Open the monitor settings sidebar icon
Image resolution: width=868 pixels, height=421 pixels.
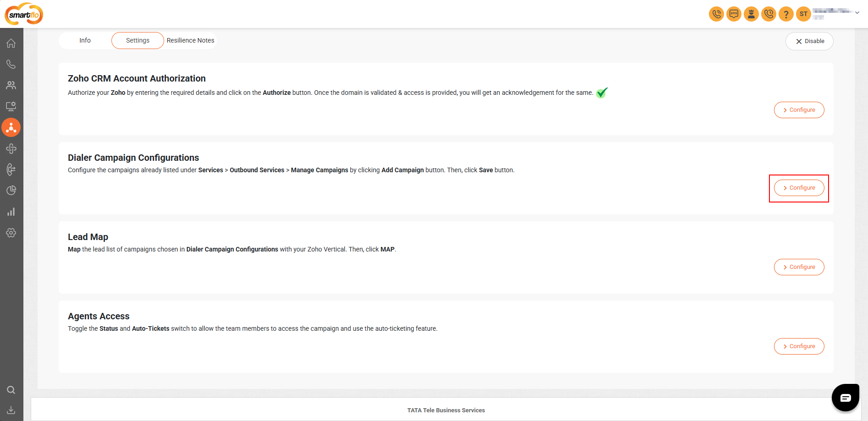point(11,106)
